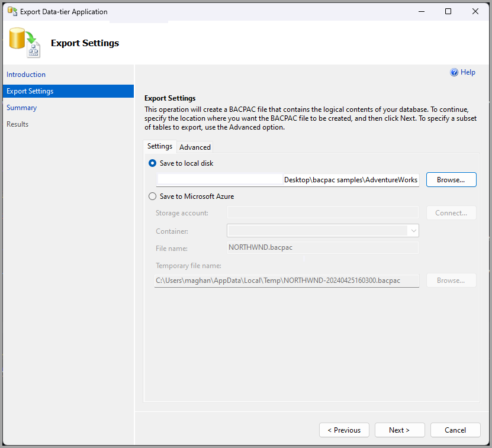Viewport: 492px width, 448px height.
Task: Browse for temporary file location
Action: (451, 280)
